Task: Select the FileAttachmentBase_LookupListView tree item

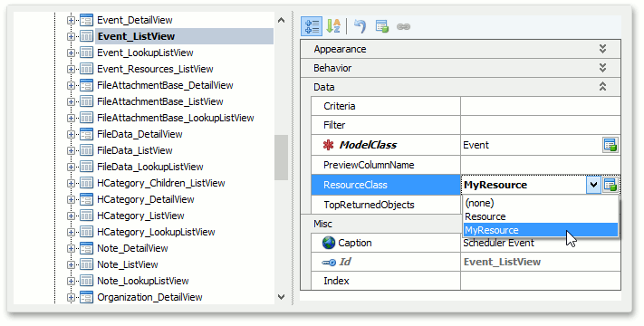Action: [x=176, y=118]
